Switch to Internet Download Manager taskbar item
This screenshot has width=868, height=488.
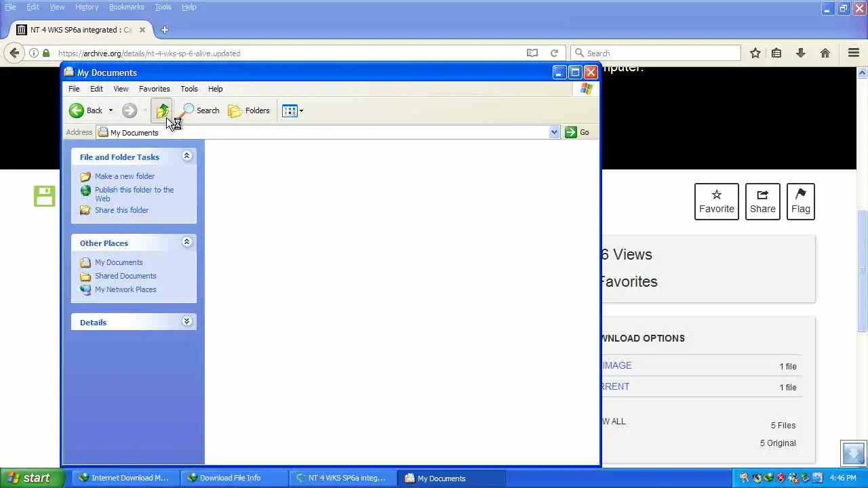124,478
